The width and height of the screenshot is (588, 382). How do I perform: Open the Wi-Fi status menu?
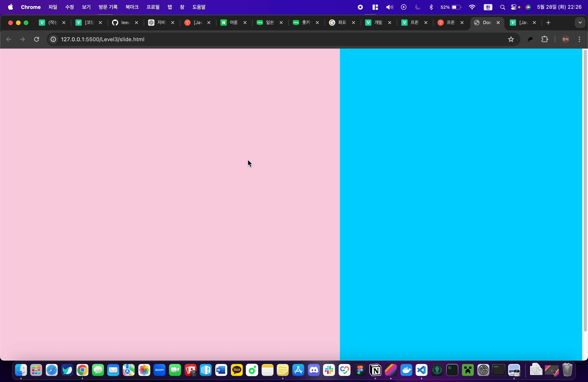coord(472,7)
